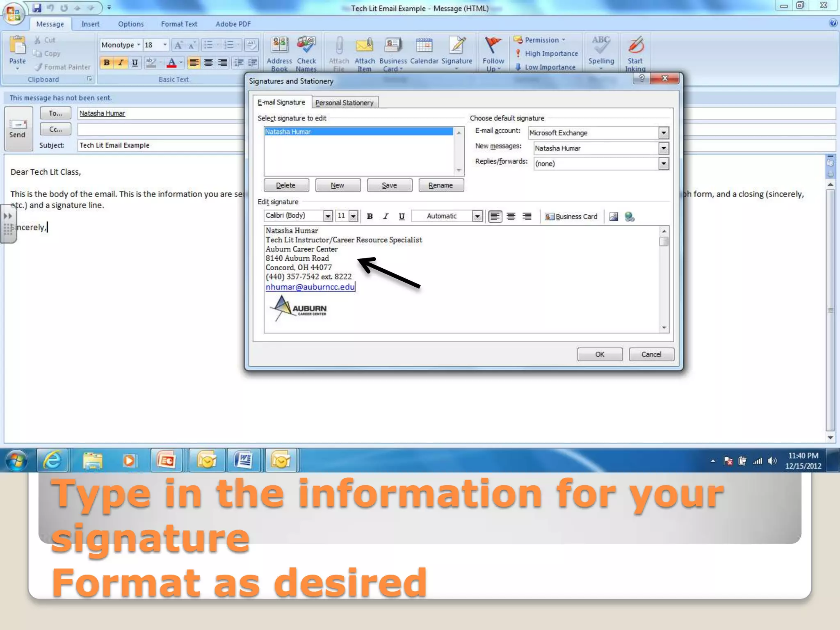The height and width of the screenshot is (630, 840).
Task: Toggle Bold in the message ribbon
Action: click(107, 63)
